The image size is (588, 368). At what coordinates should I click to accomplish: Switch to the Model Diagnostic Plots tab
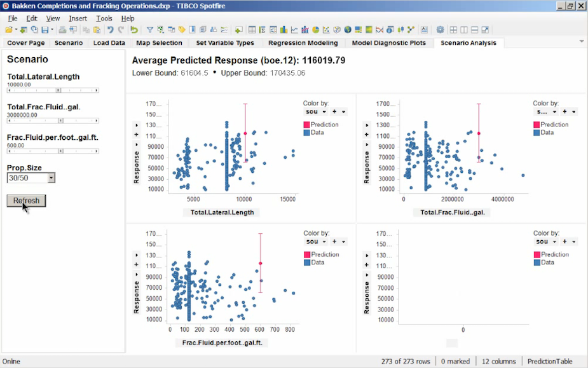tap(389, 43)
